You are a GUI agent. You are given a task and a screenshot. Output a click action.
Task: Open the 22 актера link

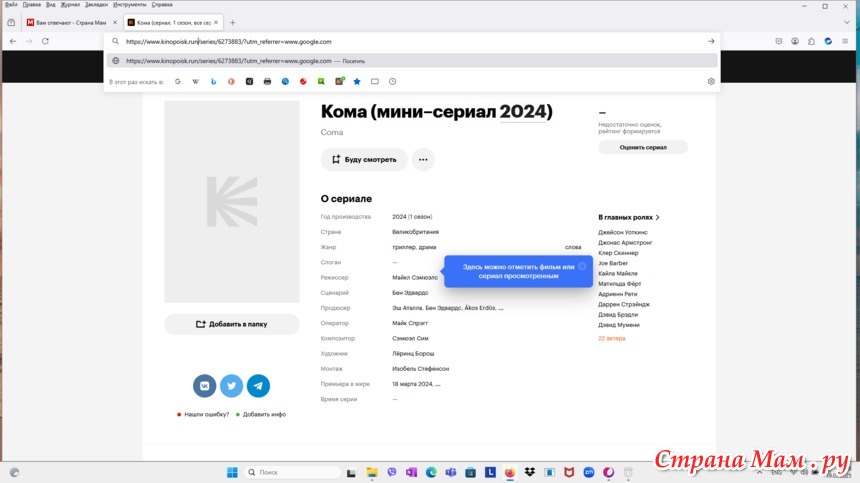pyautogui.click(x=612, y=338)
